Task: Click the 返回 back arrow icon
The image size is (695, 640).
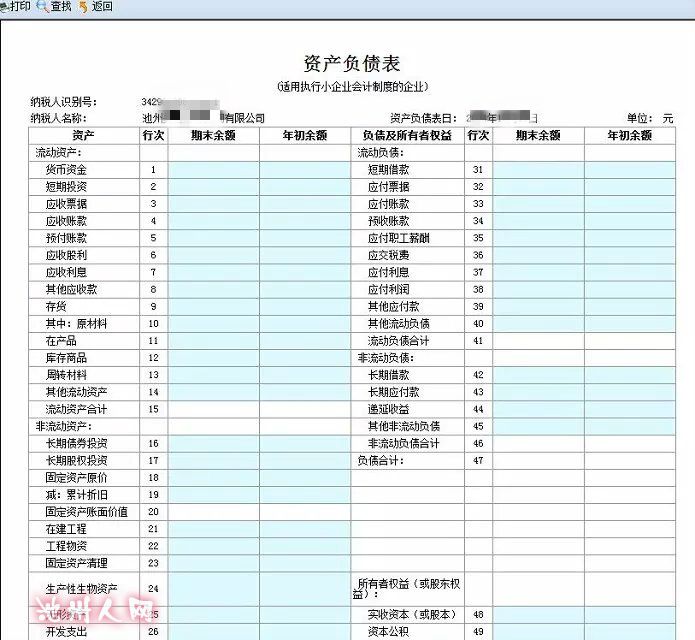Action: pos(83,7)
